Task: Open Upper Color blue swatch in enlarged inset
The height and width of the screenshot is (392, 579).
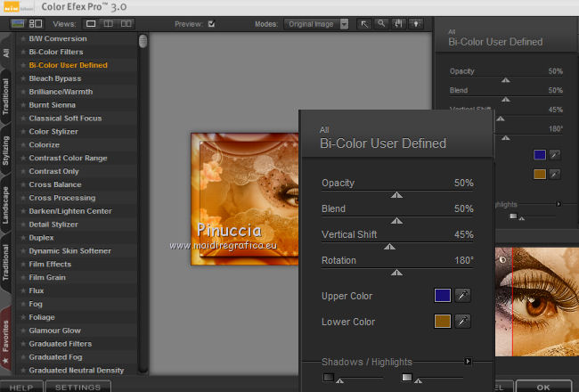Action: pyautogui.click(x=443, y=295)
